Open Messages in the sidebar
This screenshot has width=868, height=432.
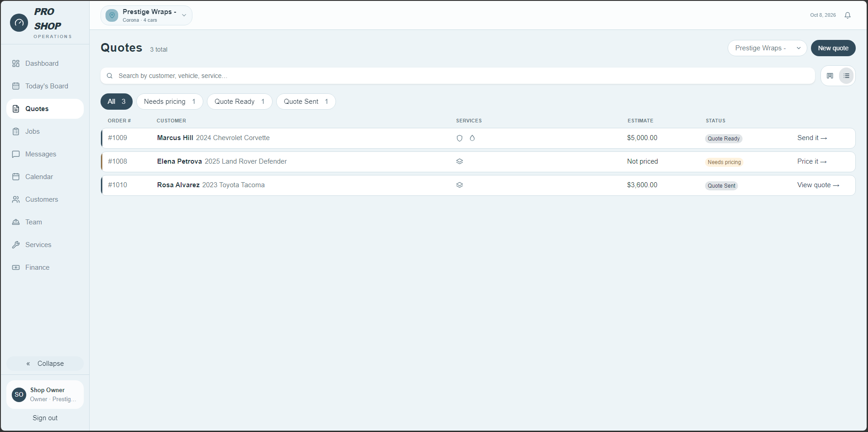point(45,154)
